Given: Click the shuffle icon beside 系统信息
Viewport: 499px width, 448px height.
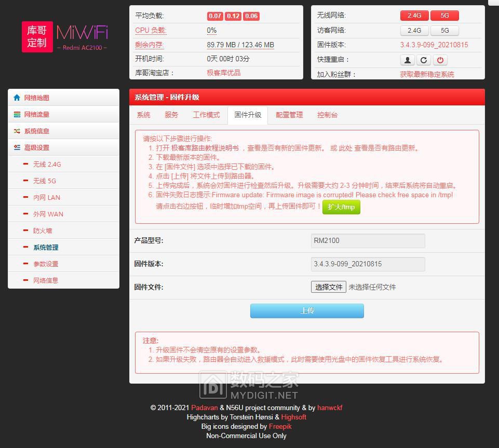Looking at the screenshot, I should point(17,131).
